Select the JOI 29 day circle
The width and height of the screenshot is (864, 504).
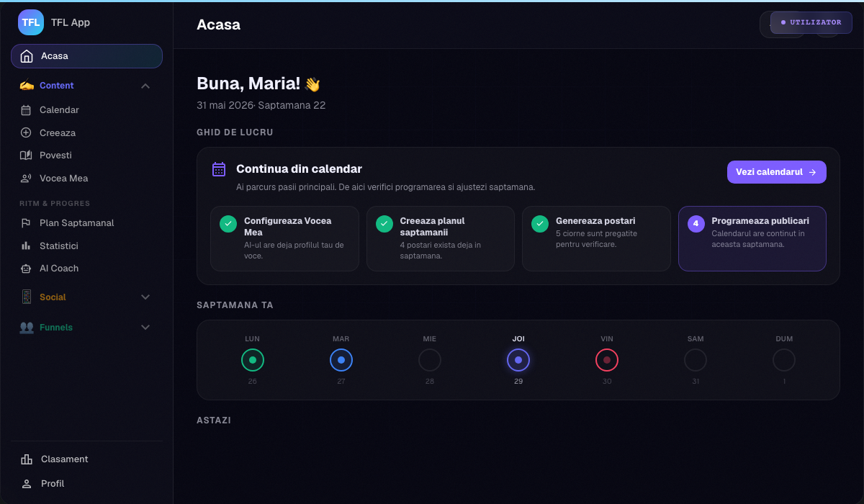click(518, 360)
